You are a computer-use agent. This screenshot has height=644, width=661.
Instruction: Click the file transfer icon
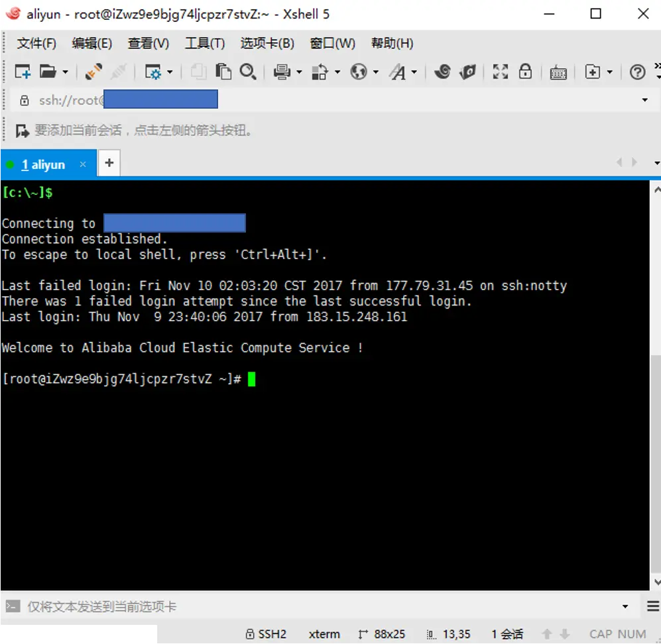point(320,72)
